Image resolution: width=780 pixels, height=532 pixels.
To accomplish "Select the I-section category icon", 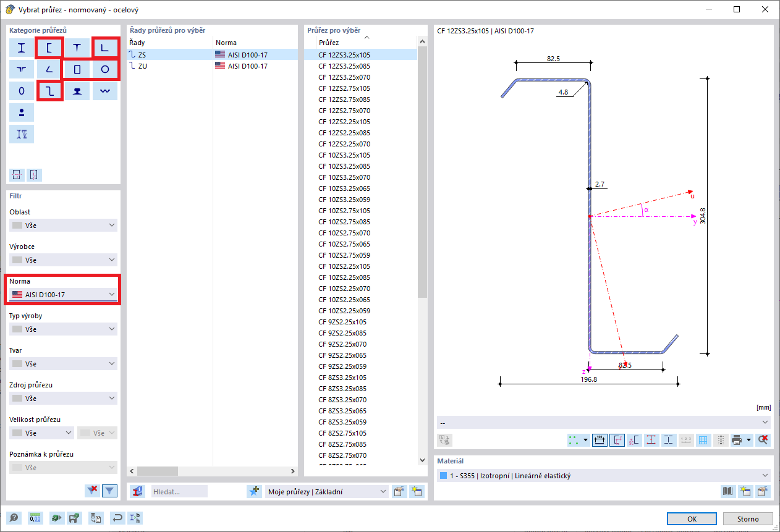I will click(x=22, y=48).
